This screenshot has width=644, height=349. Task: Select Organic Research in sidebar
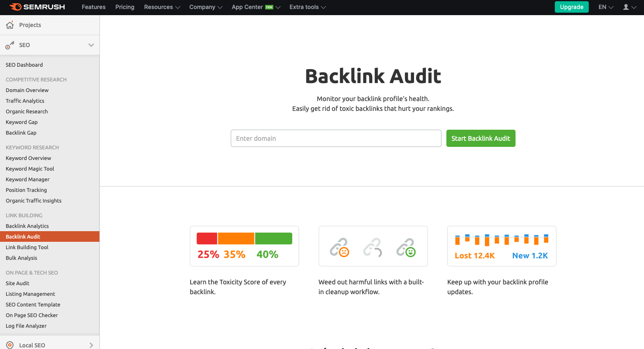click(x=27, y=111)
